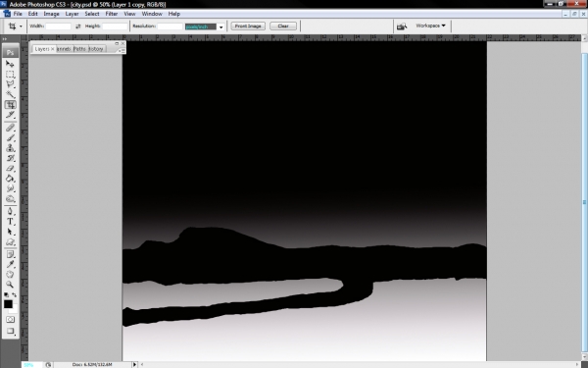Open Crop tool preset picker arrow
The image size is (588, 368).
click(21, 26)
